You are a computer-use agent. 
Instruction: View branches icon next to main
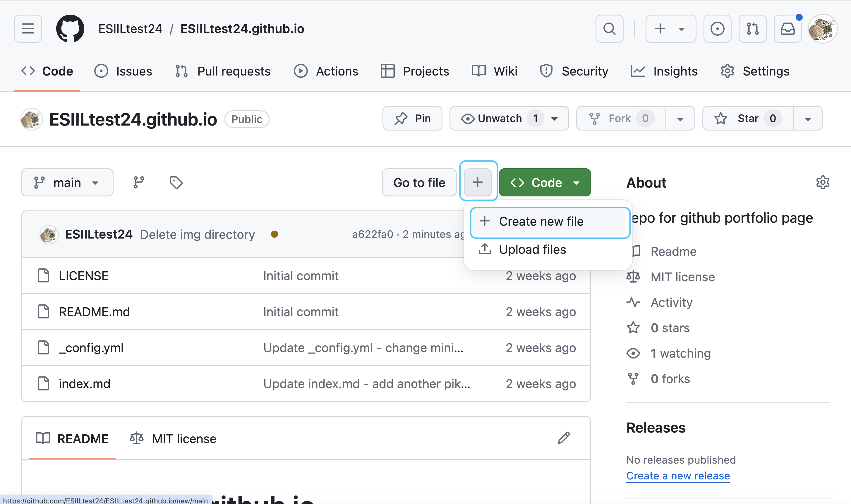(139, 182)
